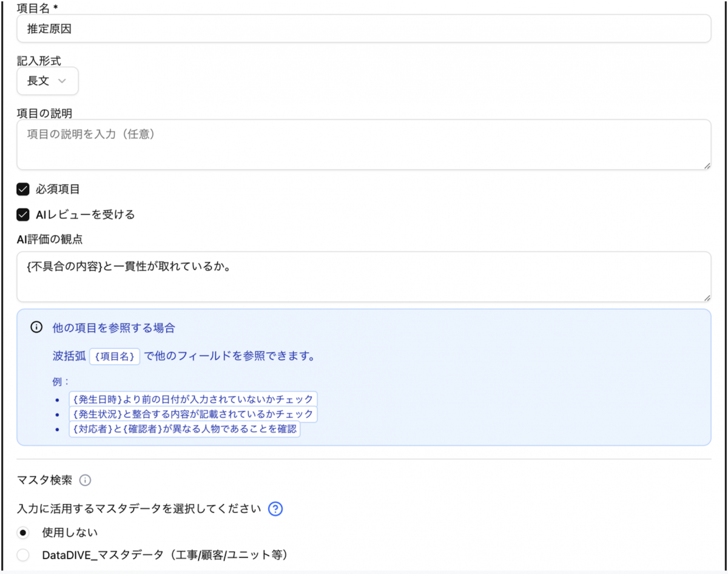Screen dimensions: 728x574
Task: Click the {項目名} reference badge in the notice
Action: pyautogui.click(x=115, y=357)
